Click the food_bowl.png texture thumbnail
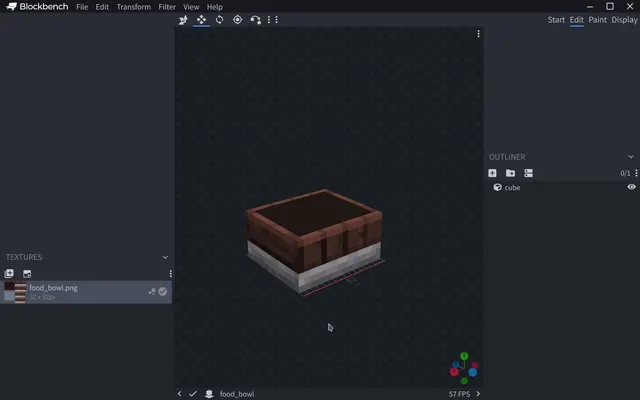This screenshot has height=400, width=640. [x=15, y=292]
